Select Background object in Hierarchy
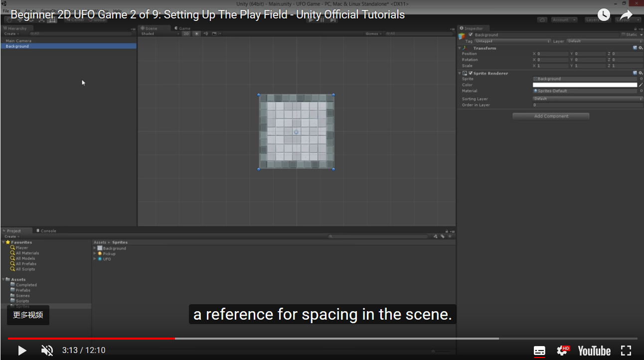This screenshot has width=644, height=360. pos(68,46)
